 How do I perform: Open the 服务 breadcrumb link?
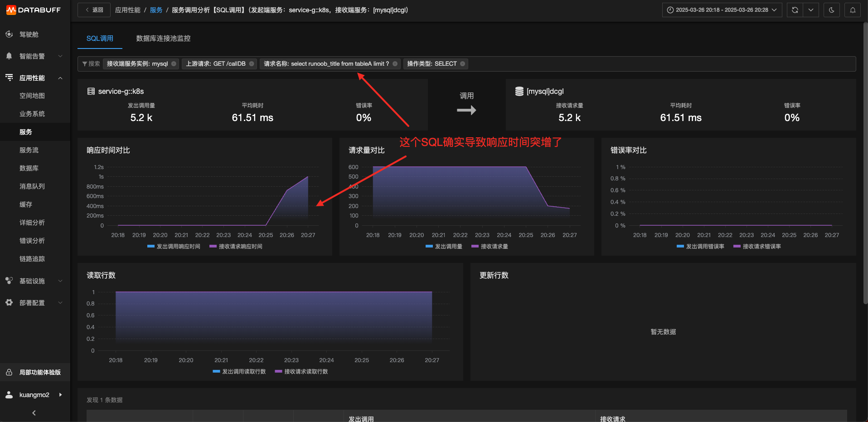(x=156, y=10)
